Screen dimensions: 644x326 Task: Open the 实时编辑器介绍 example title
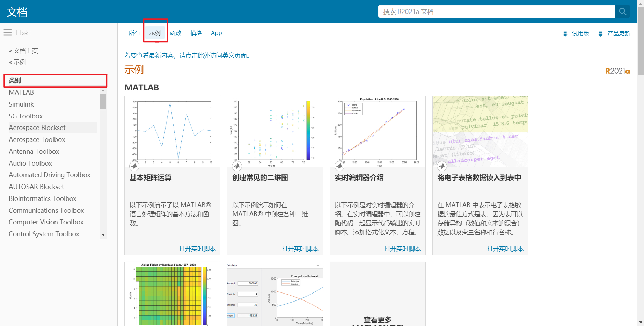359,178
